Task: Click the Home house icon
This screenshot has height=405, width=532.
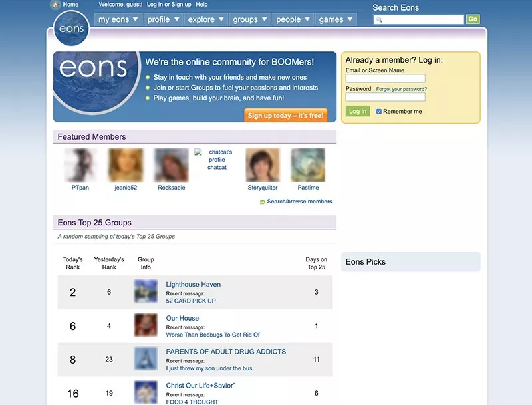Action: (55, 5)
